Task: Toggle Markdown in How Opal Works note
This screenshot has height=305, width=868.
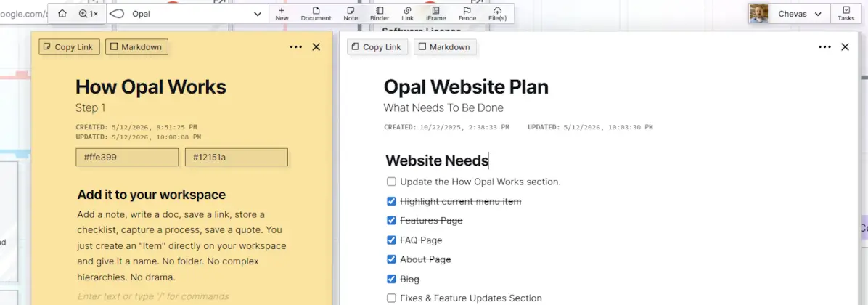Action: [x=136, y=47]
